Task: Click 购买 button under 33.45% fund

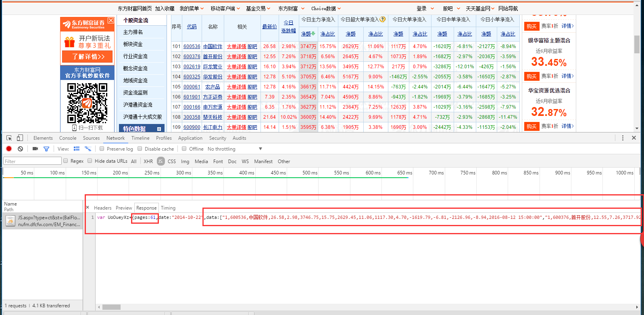Action: tap(531, 76)
